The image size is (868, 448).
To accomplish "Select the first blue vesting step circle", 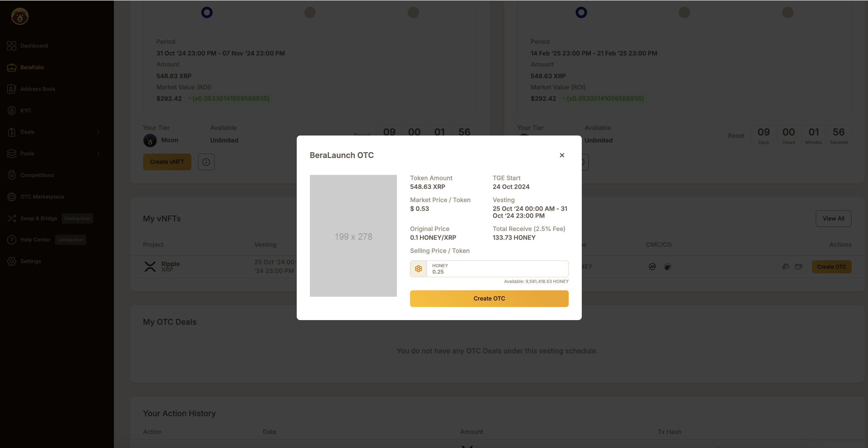I will (207, 13).
